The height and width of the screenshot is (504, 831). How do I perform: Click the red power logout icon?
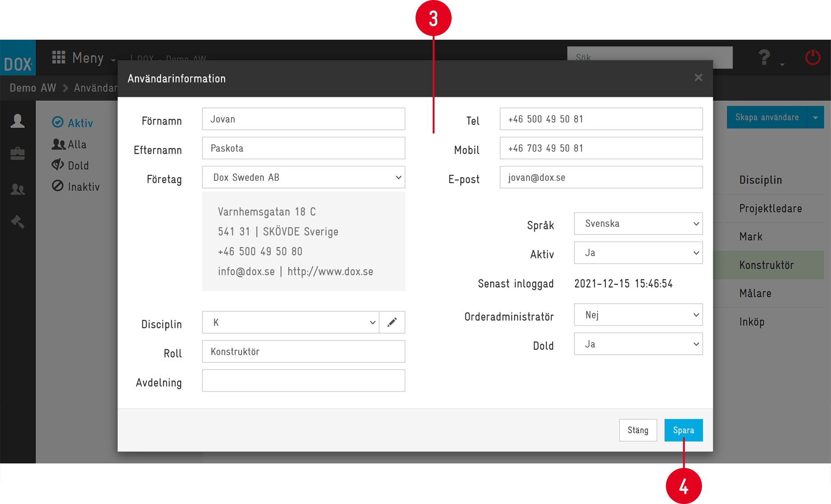pyautogui.click(x=813, y=58)
